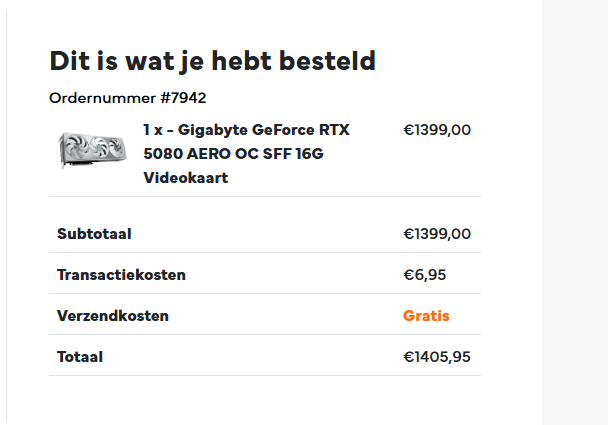Click the total amount €1405,95
The width and height of the screenshot is (608, 425).
[437, 357]
